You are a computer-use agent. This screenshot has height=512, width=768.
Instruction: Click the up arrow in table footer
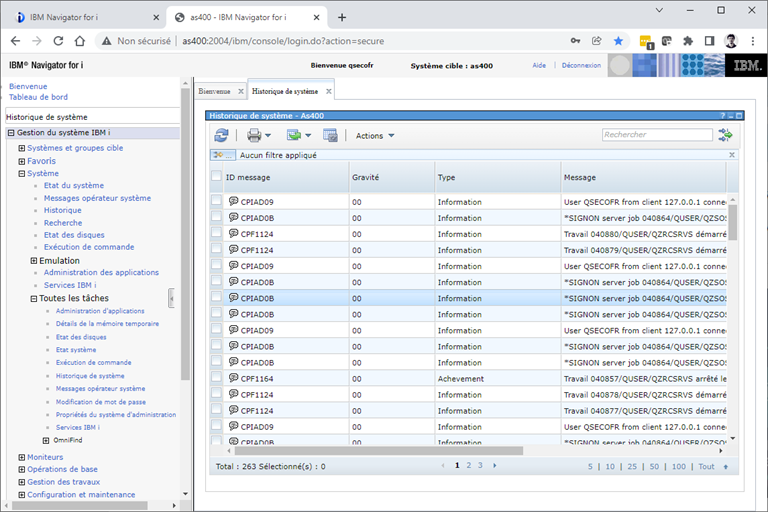pos(726,467)
